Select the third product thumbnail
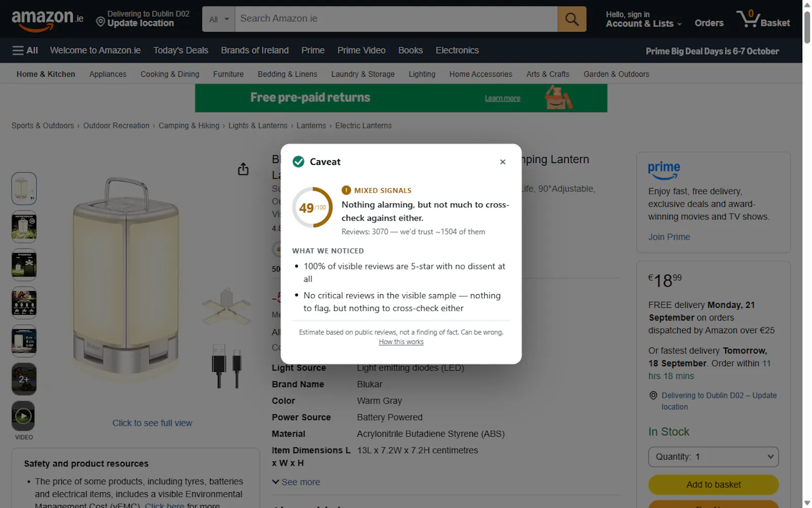812x508 pixels. [x=24, y=265]
